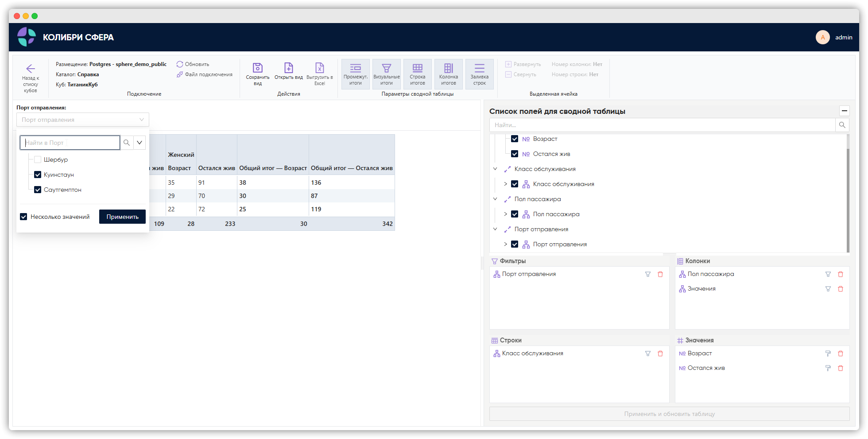
Task: Delete Возраст from Значения
Action: 841,354
